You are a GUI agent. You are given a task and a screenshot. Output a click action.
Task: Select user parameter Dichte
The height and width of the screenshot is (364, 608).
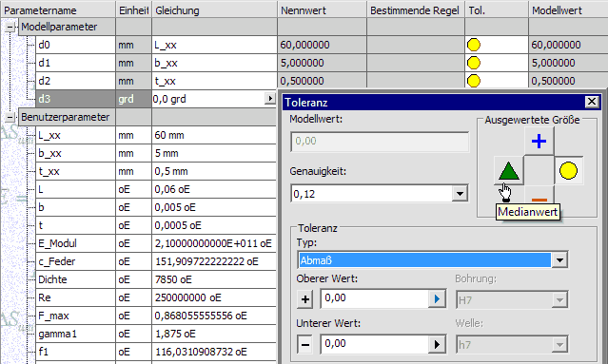[75, 279]
